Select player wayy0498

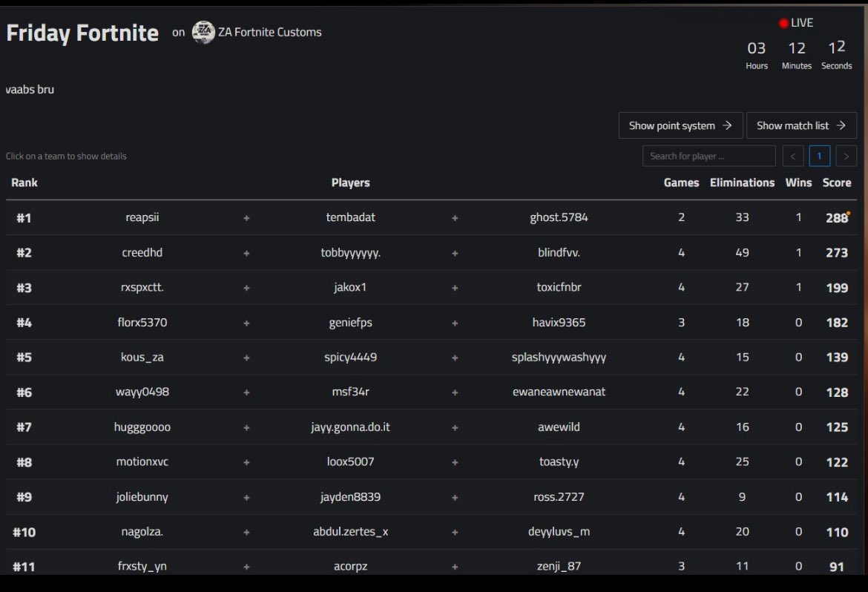(142, 392)
